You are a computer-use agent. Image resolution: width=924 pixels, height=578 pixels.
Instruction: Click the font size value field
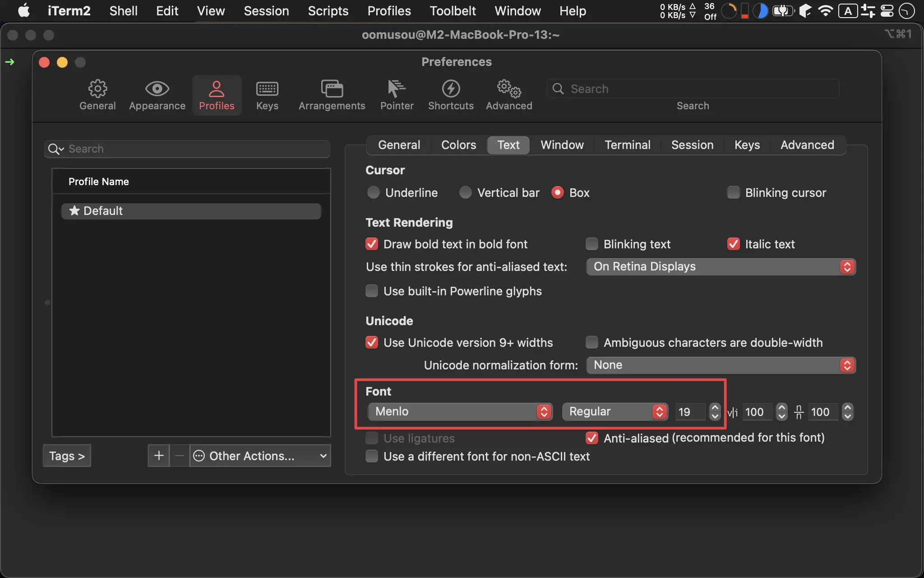click(690, 412)
